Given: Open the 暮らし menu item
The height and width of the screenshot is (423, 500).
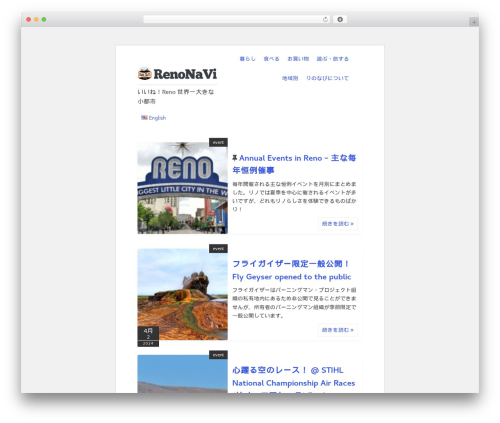Looking at the screenshot, I should click(247, 59).
